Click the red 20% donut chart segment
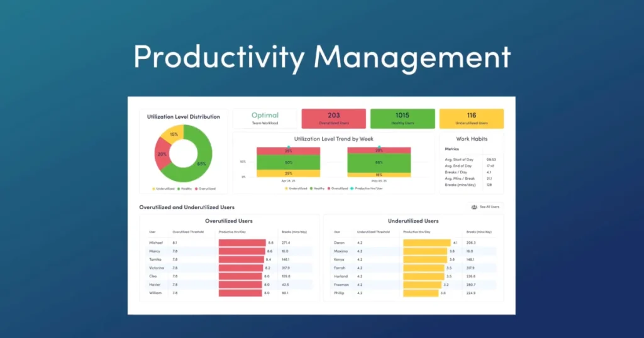The image size is (644, 338). pyautogui.click(x=162, y=155)
